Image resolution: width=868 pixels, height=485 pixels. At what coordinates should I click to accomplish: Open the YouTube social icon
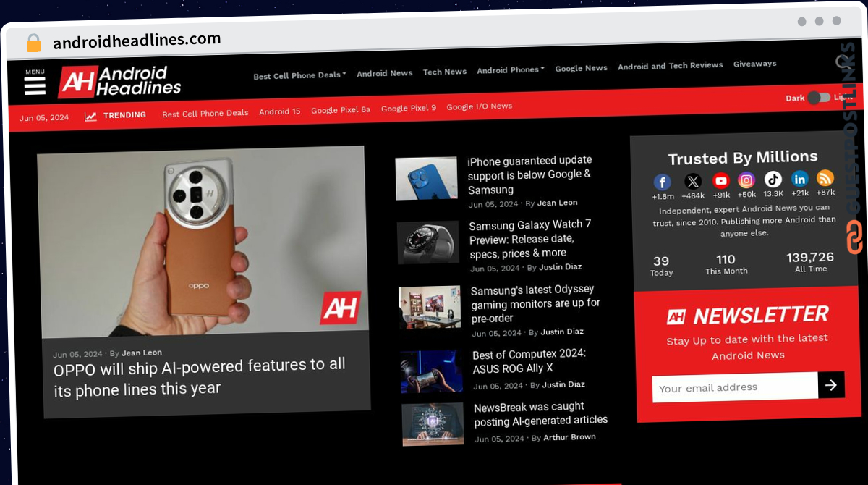pyautogui.click(x=720, y=181)
